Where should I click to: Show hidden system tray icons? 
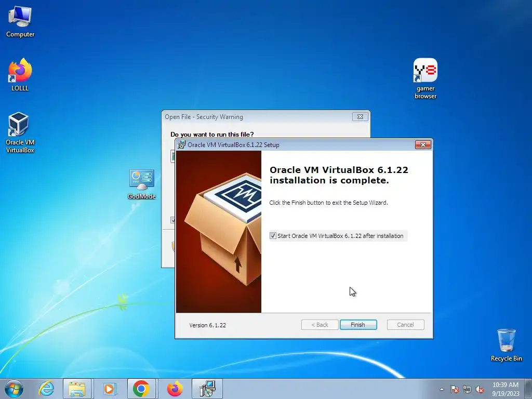tap(442, 389)
